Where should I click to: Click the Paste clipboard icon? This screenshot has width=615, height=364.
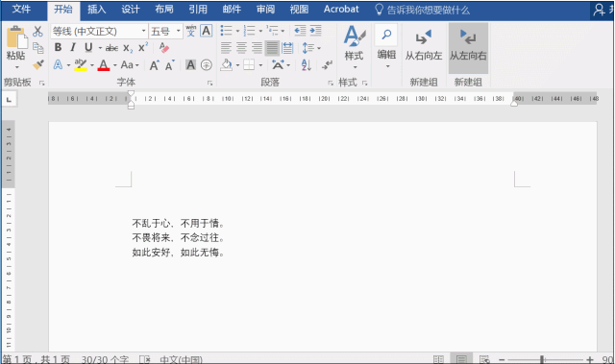(16, 37)
